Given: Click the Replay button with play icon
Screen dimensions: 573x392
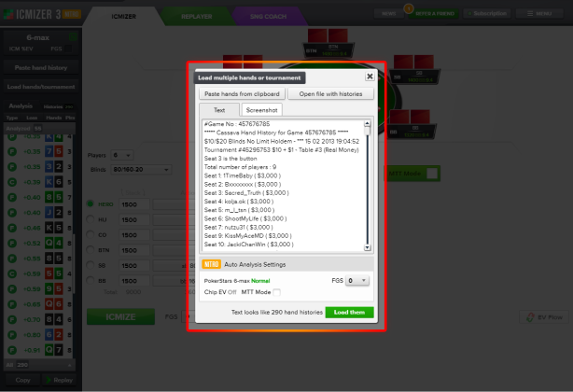Looking at the screenshot, I should click(x=59, y=380).
